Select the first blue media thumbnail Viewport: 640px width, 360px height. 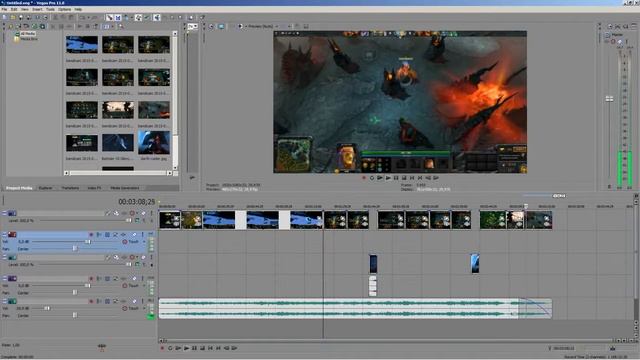pyautogui.click(x=82, y=44)
